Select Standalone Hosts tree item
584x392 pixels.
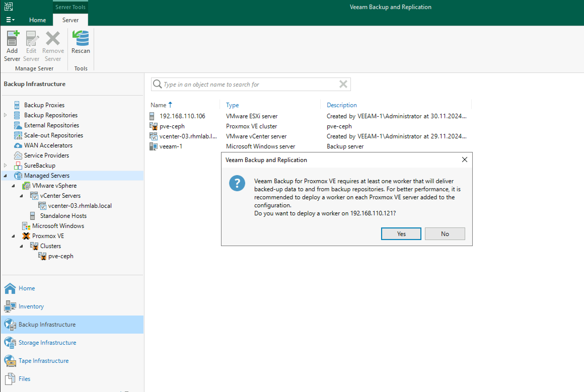[63, 216]
